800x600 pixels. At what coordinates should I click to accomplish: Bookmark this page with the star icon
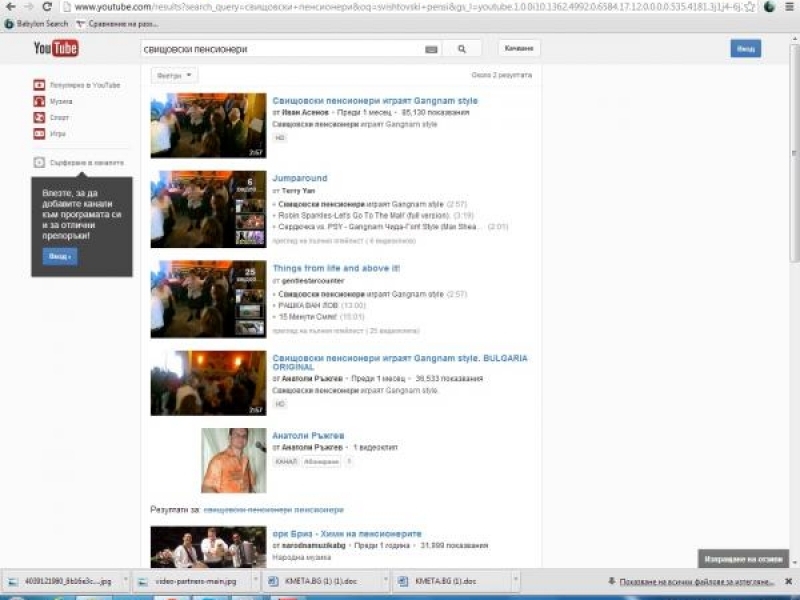coord(749,7)
